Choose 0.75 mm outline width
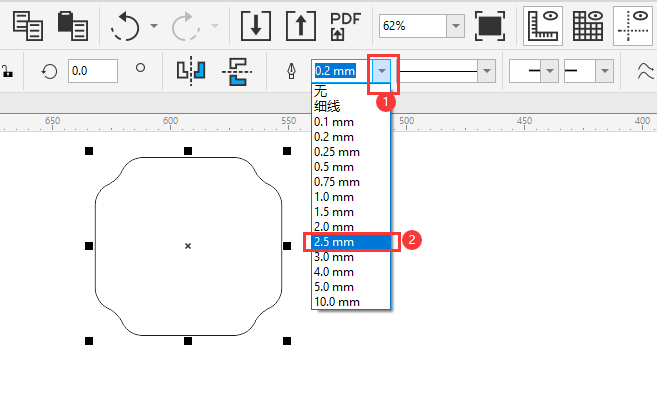The image size is (657, 416). [x=351, y=182]
